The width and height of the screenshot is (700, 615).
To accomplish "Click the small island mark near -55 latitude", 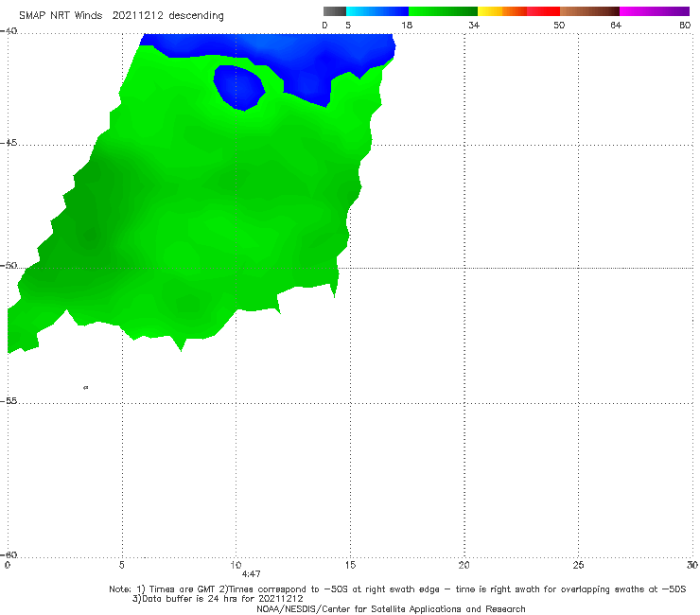I will pyautogui.click(x=86, y=387).
